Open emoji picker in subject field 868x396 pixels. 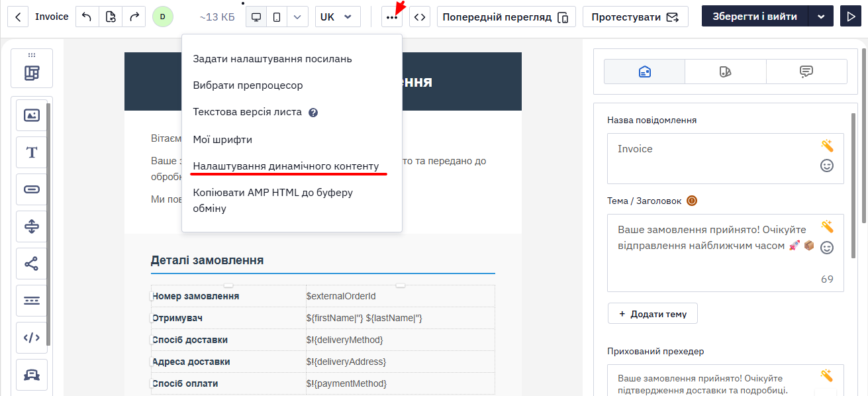click(x=827, y=248)
